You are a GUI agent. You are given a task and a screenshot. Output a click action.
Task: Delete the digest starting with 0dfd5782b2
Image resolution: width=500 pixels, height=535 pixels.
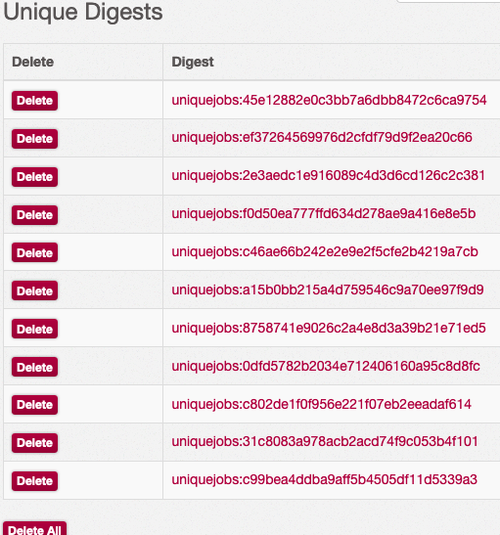(x=34, y=367)
